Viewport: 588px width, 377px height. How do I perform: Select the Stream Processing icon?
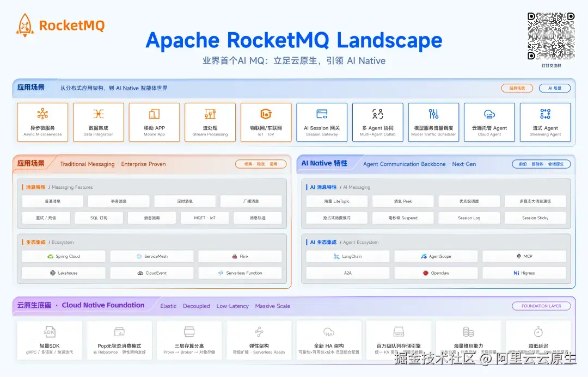210,114
